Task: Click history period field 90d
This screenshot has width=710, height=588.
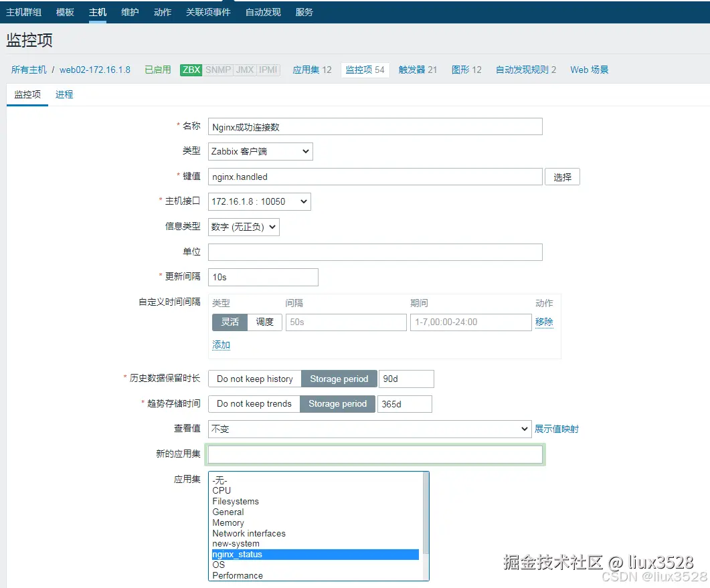Action: pyautogui.click(x=406, y=379)
